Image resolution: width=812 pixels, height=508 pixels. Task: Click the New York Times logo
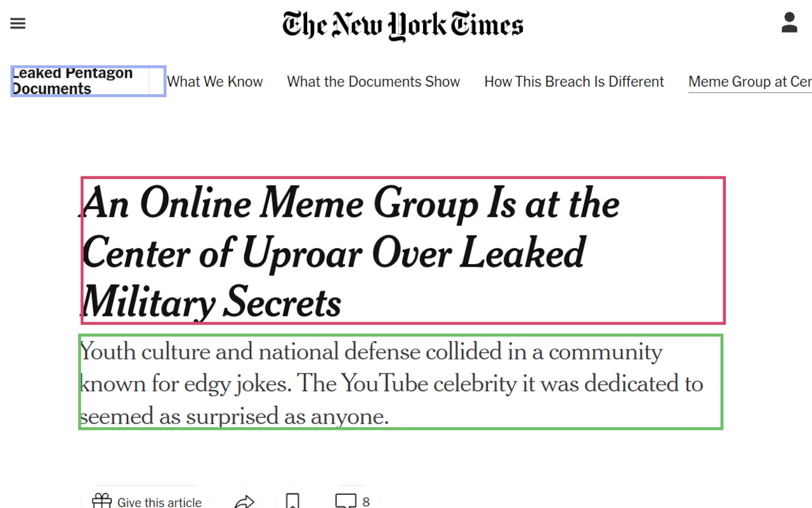coord(403,25)
